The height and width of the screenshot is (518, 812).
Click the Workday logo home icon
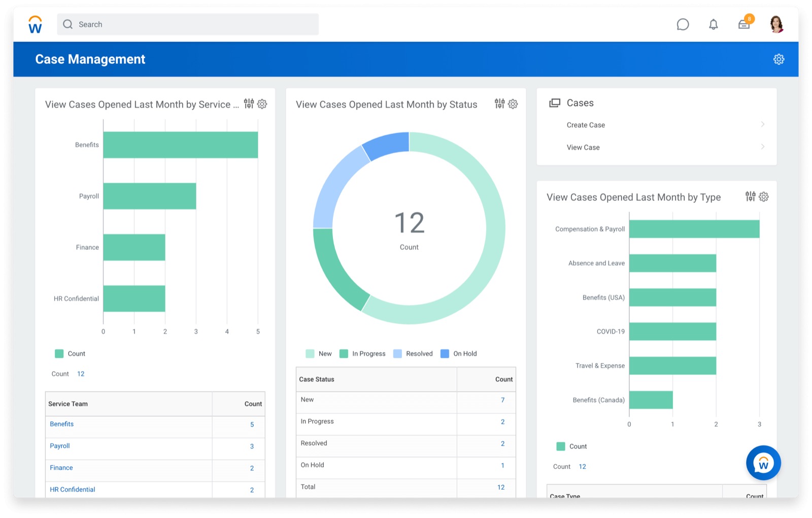(x=35, y=24)
